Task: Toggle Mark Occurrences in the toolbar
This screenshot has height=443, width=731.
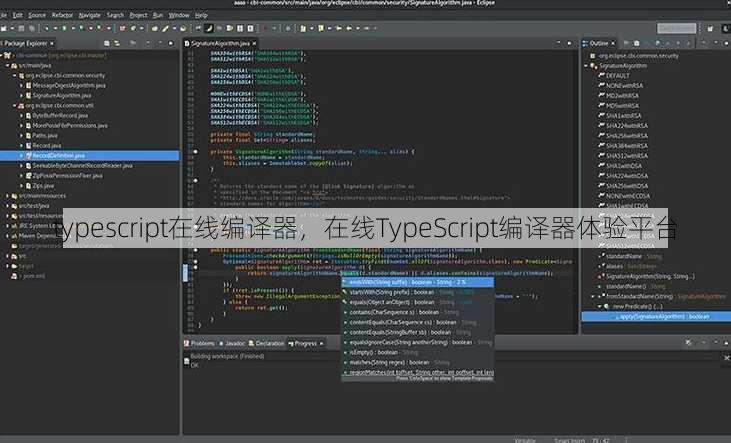Action: 209,28
